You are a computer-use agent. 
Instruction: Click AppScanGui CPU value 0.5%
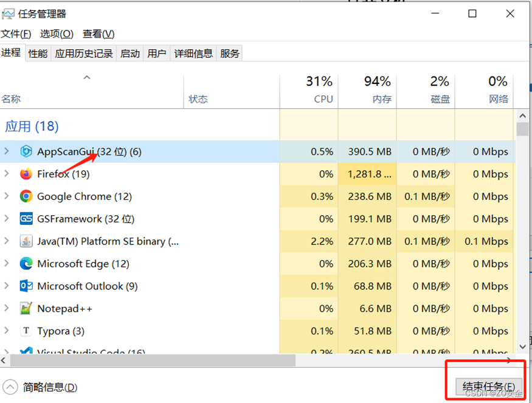322,151
